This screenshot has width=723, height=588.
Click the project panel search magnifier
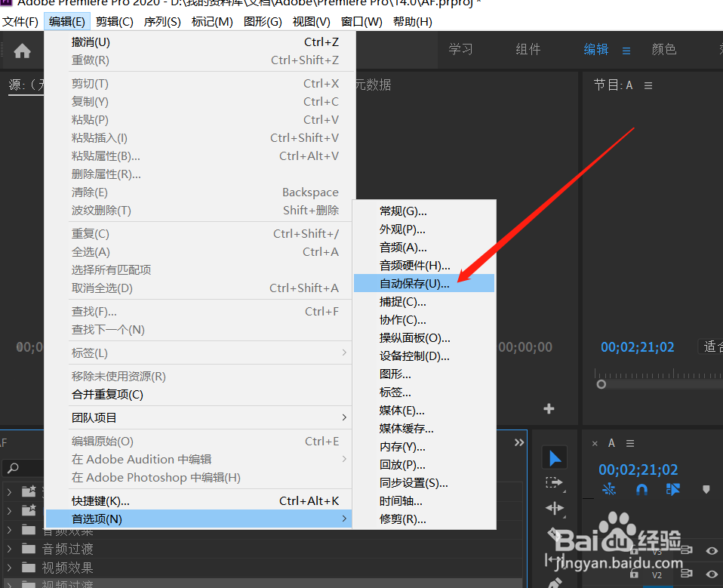pyautogui.click(x=14, y=469)
